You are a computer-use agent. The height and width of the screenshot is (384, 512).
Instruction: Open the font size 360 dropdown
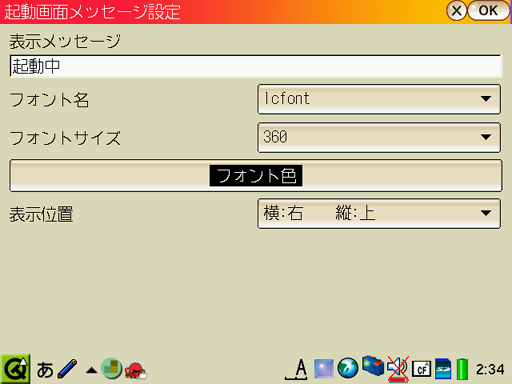point(379,137)
